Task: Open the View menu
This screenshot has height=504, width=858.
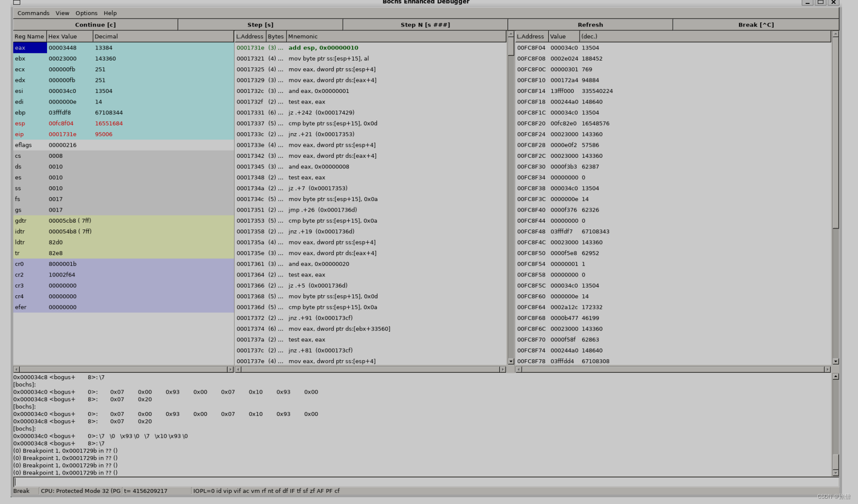Action: click(x=62, y=13)
